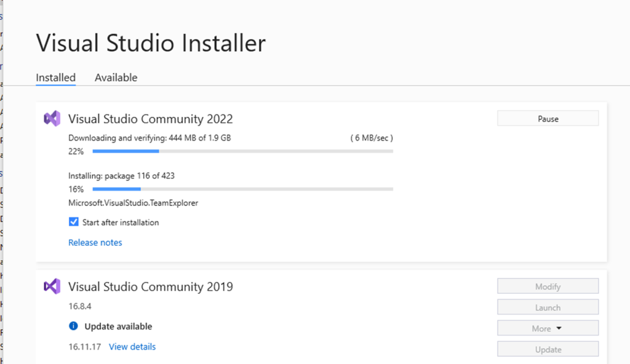Open the Release notes link
Image resolution: width=630 pixels, height=364 pixels.
click(95, 242)
